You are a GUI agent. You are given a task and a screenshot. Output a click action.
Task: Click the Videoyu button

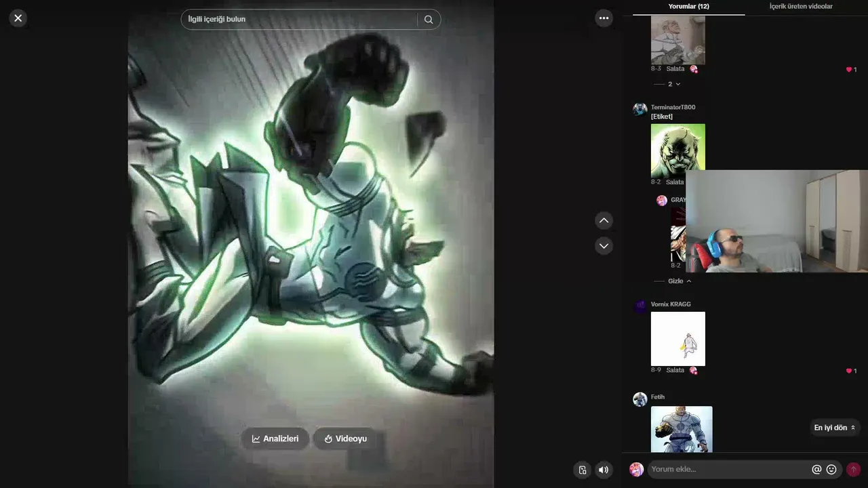[x=345, y=439]
